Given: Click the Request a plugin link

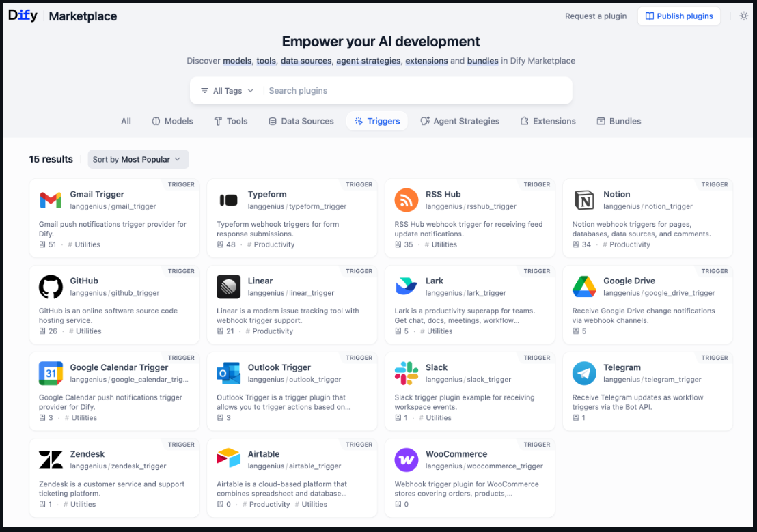Looking at the screenshot, I should 595,16.
